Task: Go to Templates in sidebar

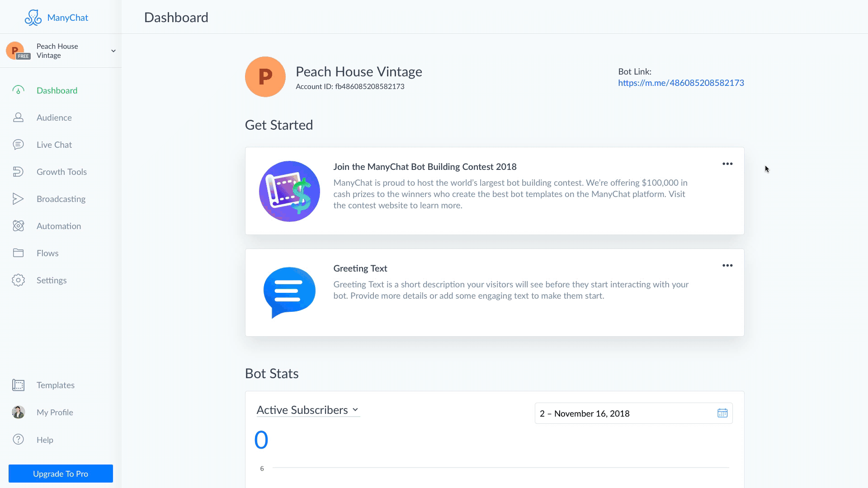Action: pyautogui.click(x=55, y=385)
